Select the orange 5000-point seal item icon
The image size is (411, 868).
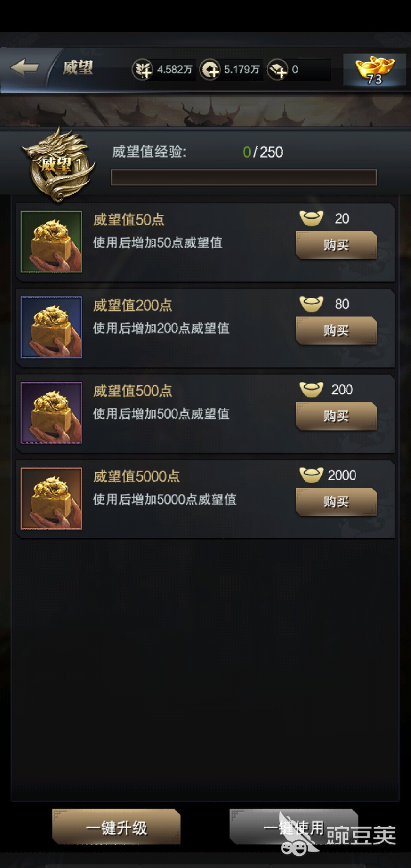(x=51, y=498)
